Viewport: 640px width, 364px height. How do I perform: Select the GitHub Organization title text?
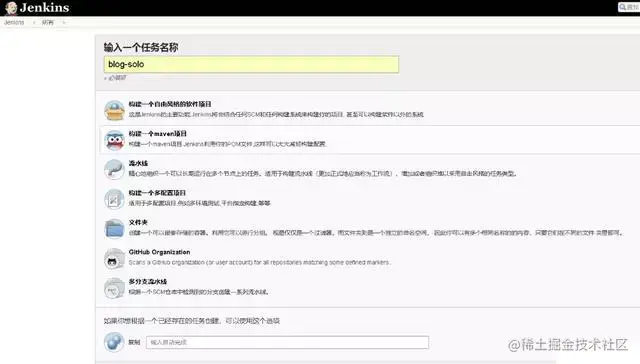[159, 252]
